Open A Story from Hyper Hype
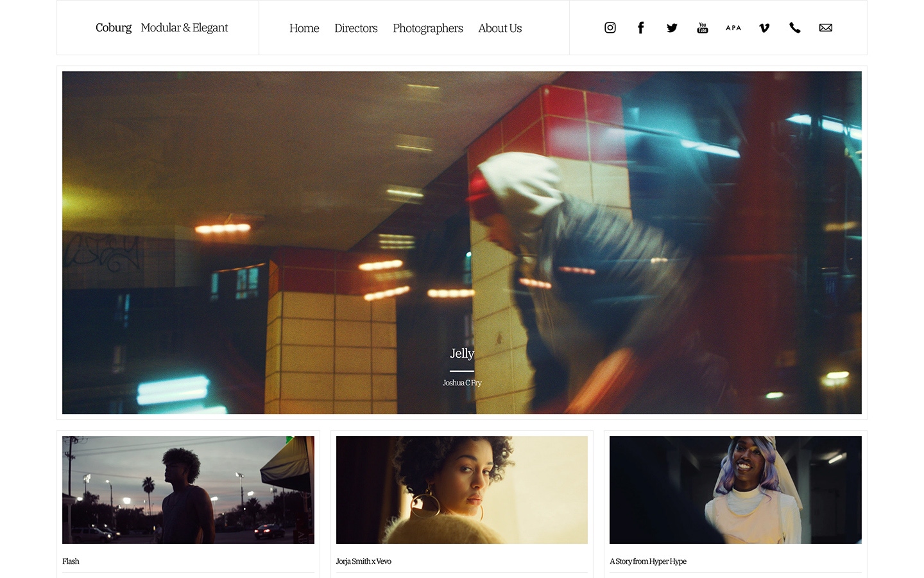 [648, 561]
